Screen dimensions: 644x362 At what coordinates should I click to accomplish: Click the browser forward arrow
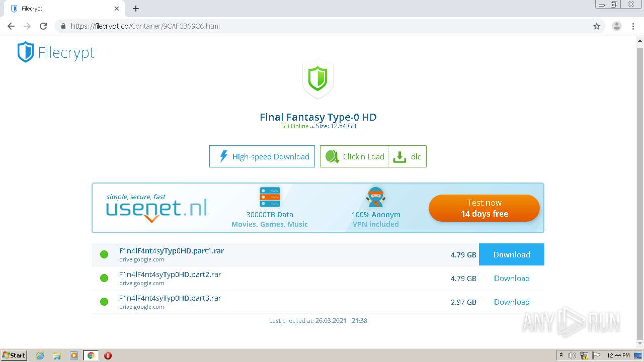[27, 26]
